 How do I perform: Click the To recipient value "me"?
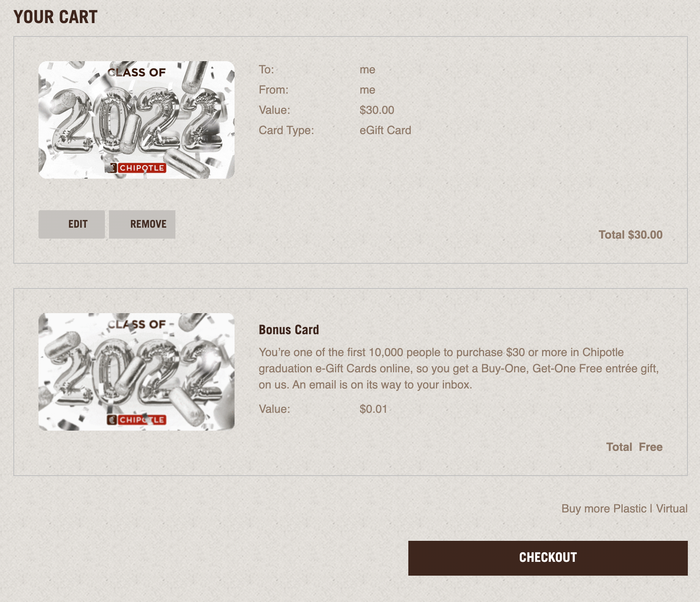(367, 70)
